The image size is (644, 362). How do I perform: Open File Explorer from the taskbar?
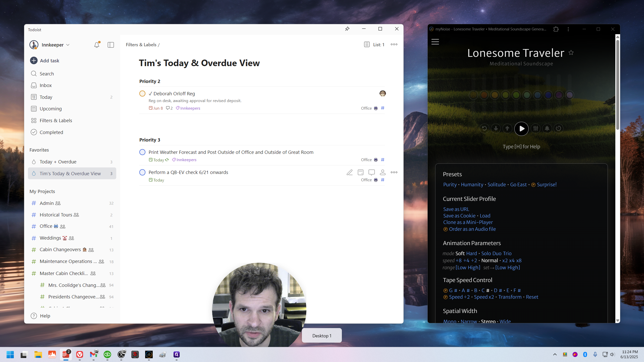click(38, 354)
